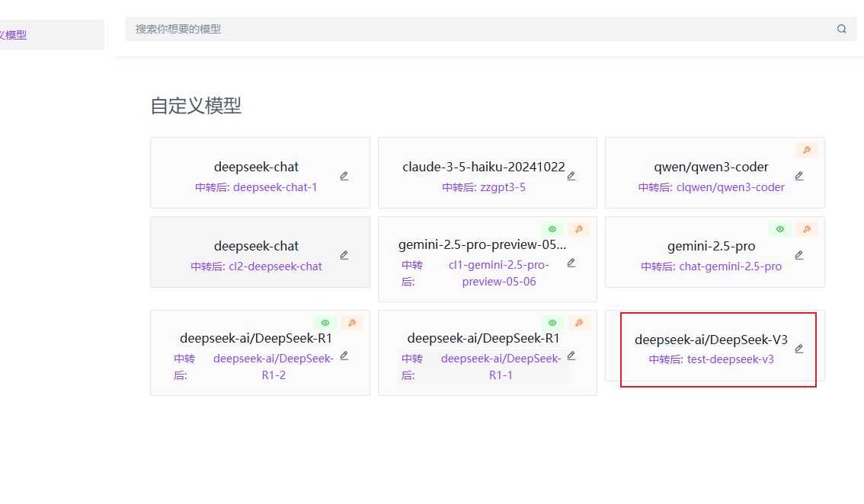Focus the 搜索你想要的模型 search field
Image resolution: width=864 pixels, height=504 pixels.
point(491,29)
